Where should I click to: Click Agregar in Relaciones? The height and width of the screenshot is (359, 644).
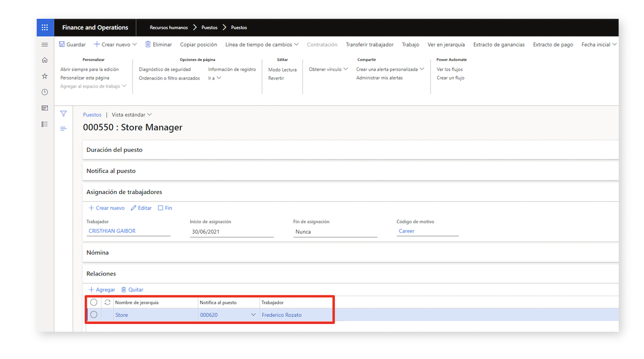tap(102, 290)
